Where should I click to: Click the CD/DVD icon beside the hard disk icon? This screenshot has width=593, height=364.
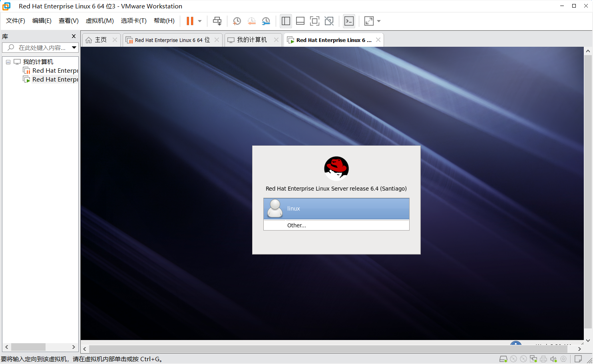click(513, 359)
